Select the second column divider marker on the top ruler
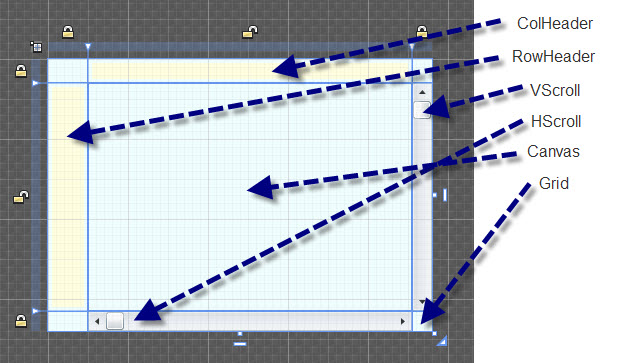 point(412,47)
